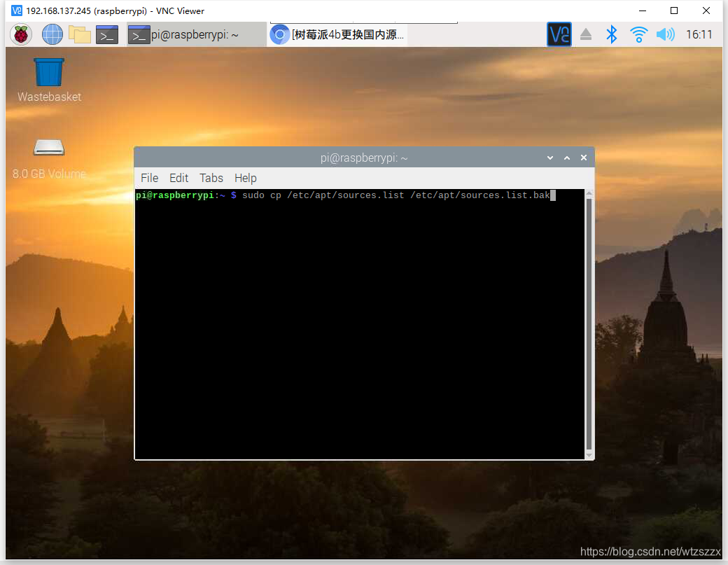Viewport: 728px width, 565px height.
Task: Click the 16:11 panel clock
Action: (x=699, y=34)
